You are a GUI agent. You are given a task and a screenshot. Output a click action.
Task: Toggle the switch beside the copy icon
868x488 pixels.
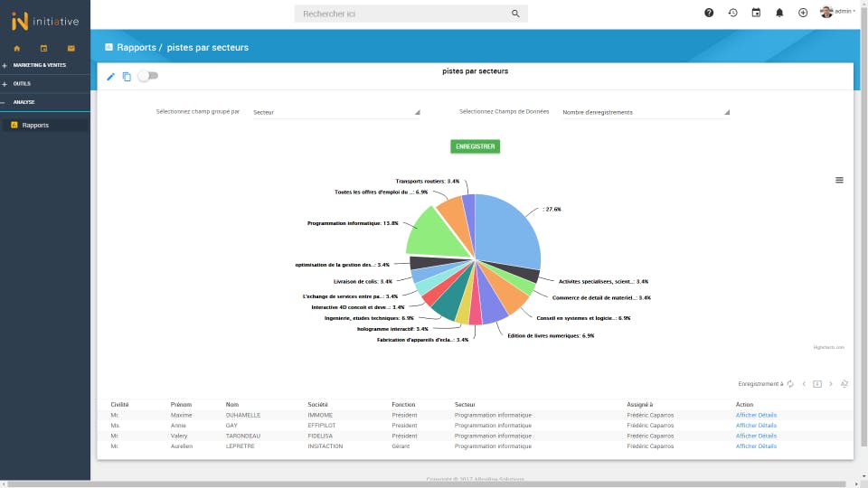[147, 76]
